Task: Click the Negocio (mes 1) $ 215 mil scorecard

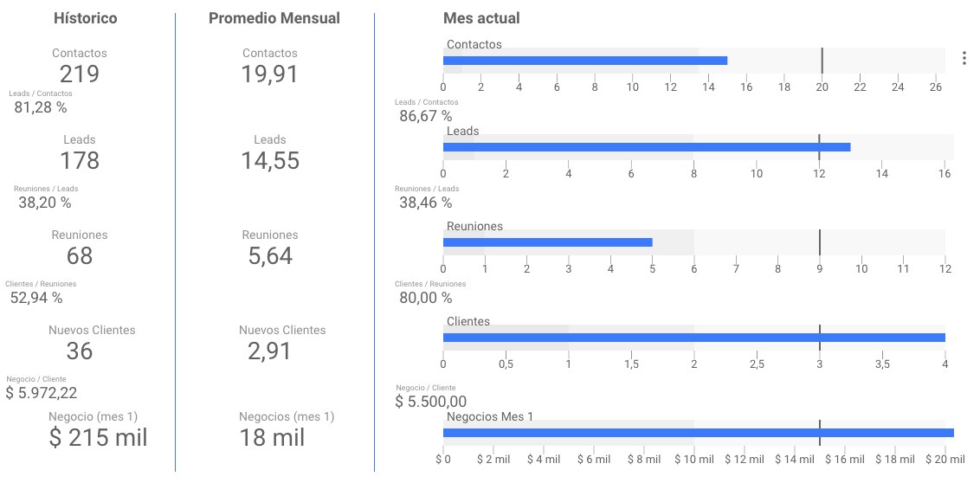Action: pos(98,438)
